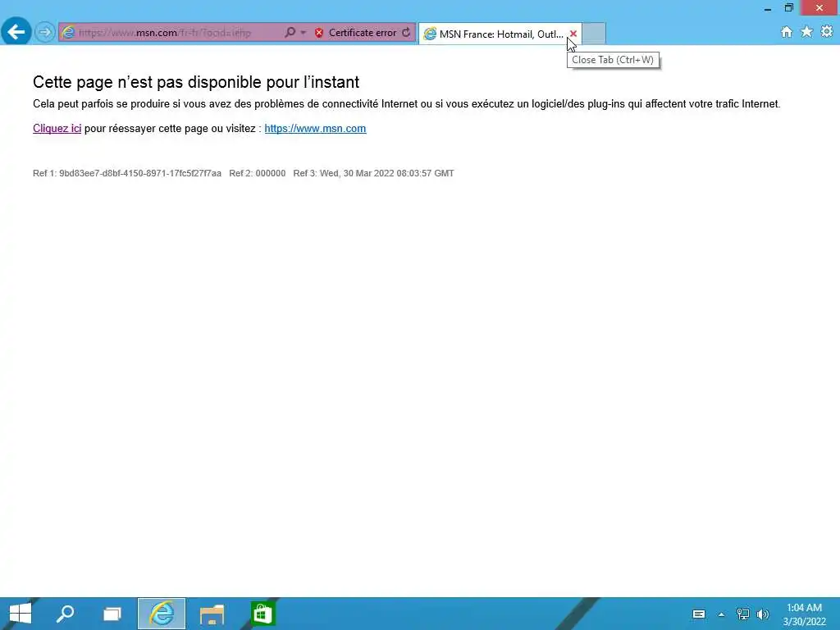Screen dimensions: 840x630
Task: Go back with the Back arrow button
Action: [16, 32]
